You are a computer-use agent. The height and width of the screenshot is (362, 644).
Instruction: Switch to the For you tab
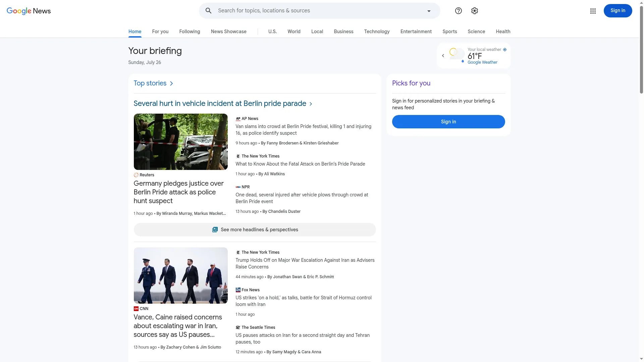click(160, 32)
